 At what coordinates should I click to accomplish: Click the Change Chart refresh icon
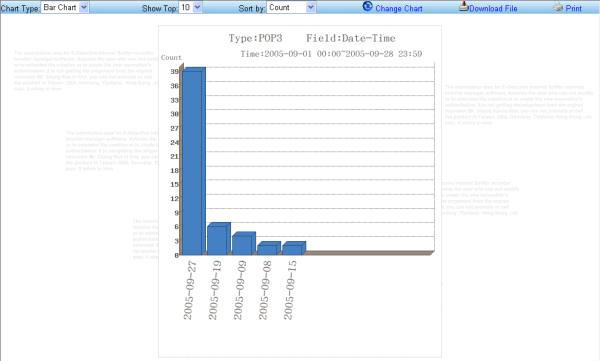[367, 6]
